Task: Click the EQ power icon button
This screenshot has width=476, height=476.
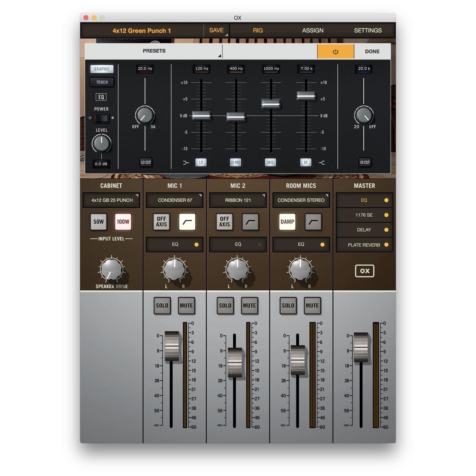Action: coord(335,51)
